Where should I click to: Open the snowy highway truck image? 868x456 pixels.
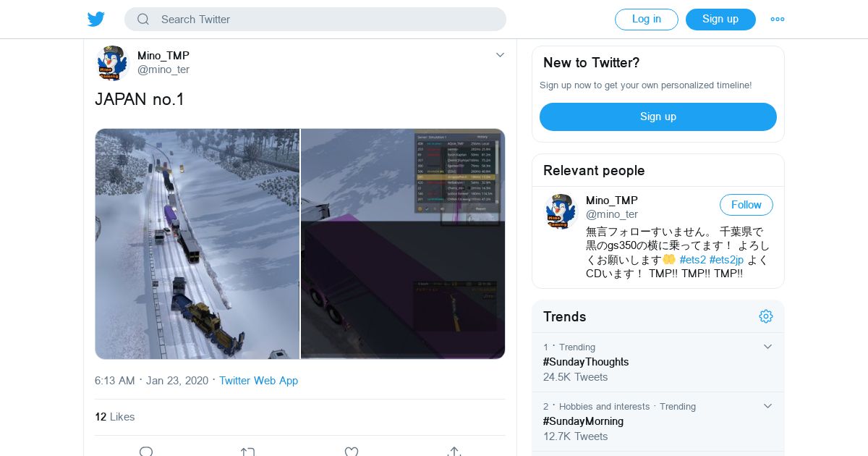197,244
